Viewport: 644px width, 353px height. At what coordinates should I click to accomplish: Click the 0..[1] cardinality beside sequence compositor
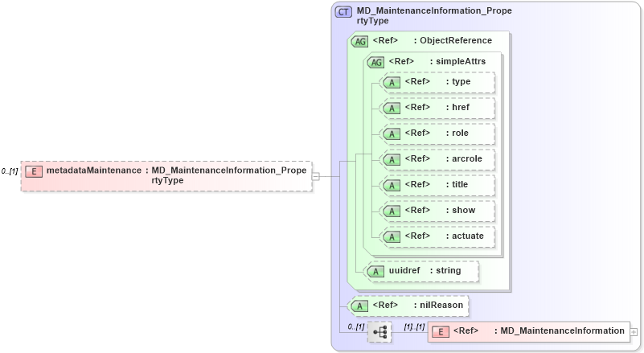click(x=356, y=326)
